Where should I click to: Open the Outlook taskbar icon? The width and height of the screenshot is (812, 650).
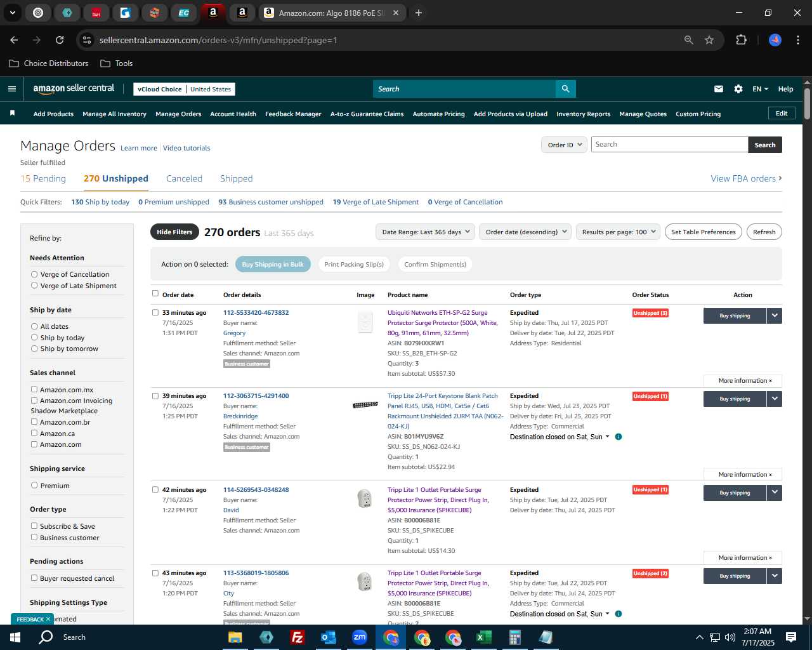328,637
